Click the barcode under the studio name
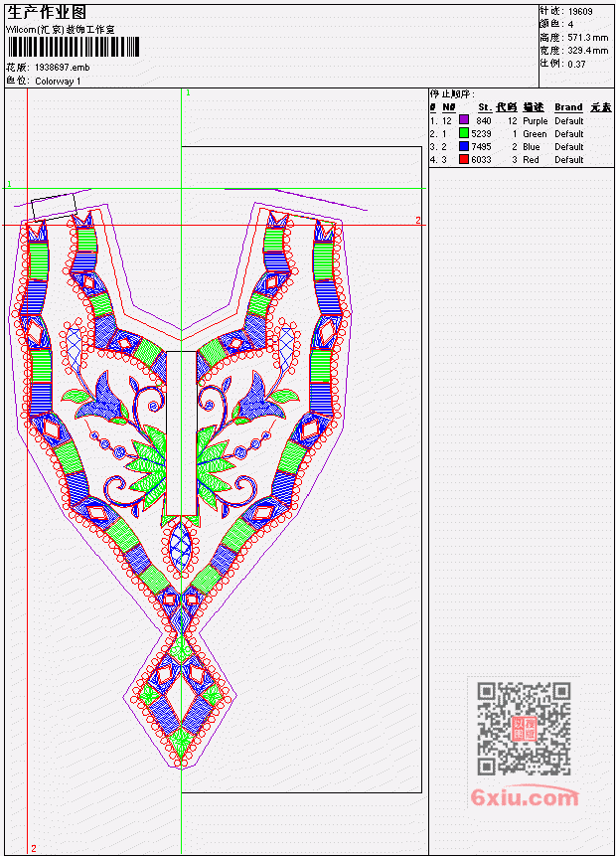 tap(74, 48)
